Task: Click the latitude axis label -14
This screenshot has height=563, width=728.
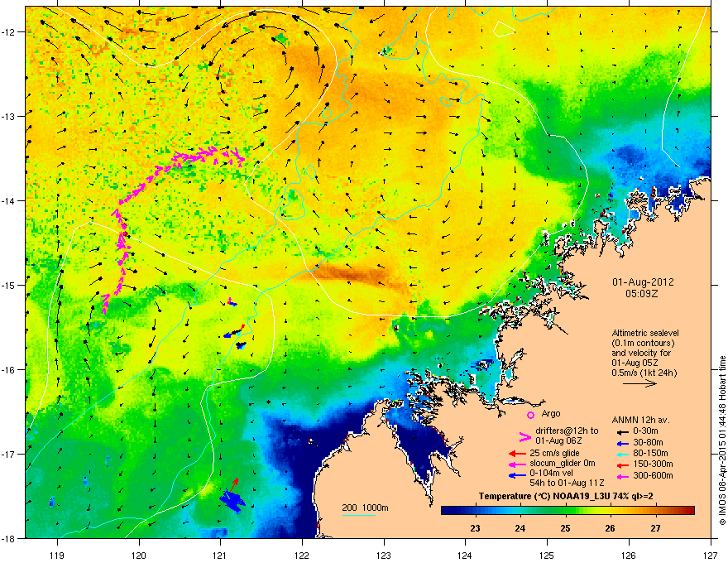Action: click(x=9, y=200)
